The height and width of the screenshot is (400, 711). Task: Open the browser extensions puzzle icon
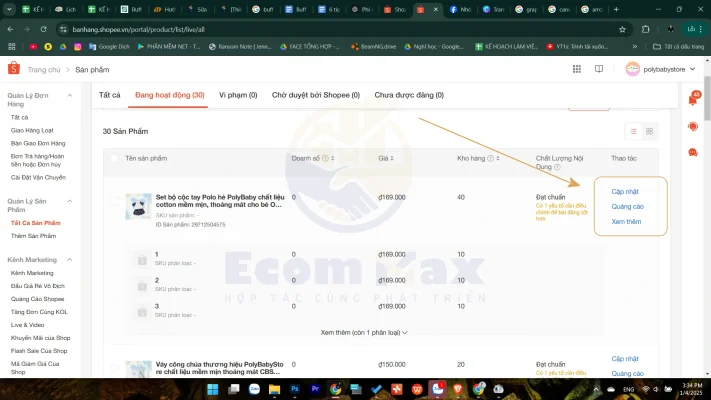646,29
